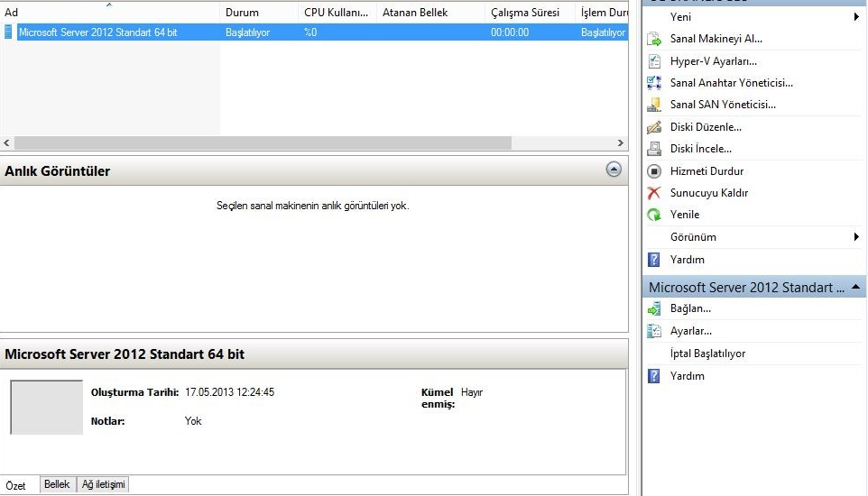
Task: Click the green Yenile refresh icon
Action: coord(654,215)
